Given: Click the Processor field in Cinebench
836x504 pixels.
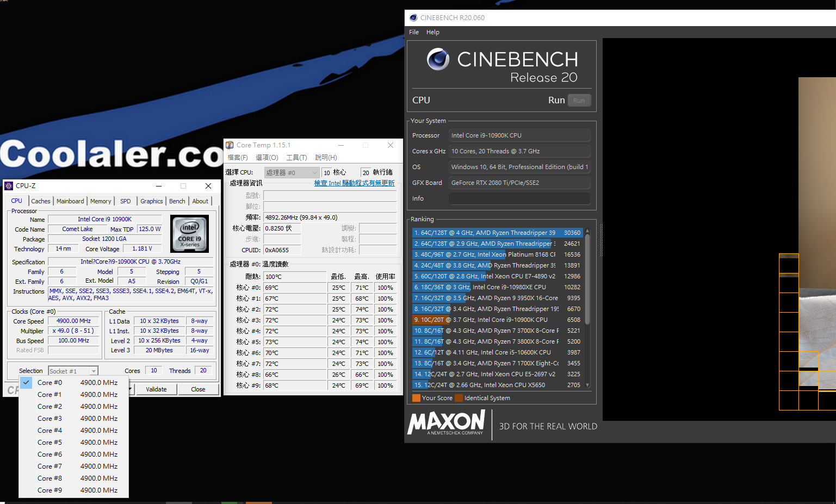Looking at the screenshot, I should coord(519,135).
